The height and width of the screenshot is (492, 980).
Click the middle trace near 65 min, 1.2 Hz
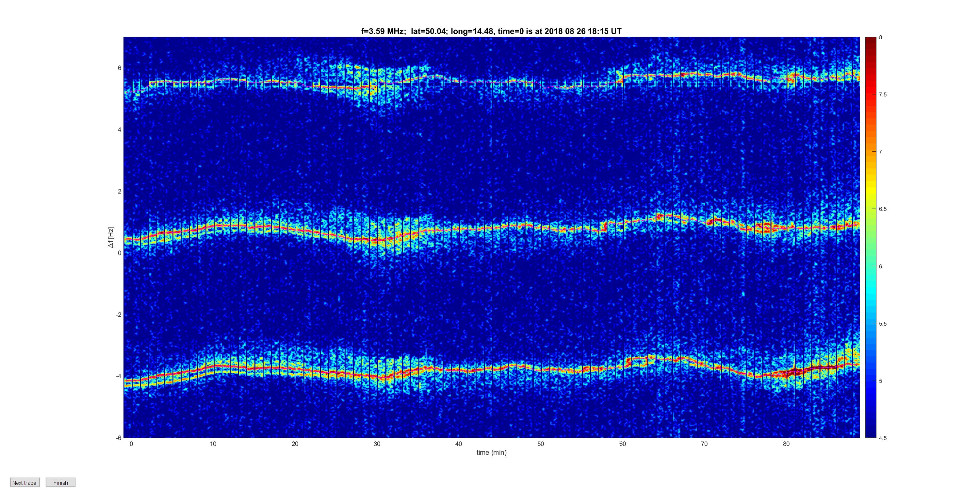click(x=663, y=216)
